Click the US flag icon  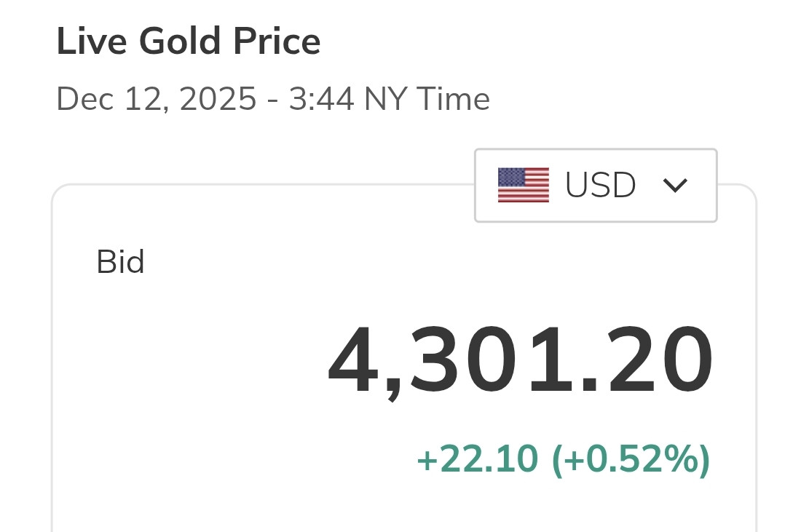(523, 185)
